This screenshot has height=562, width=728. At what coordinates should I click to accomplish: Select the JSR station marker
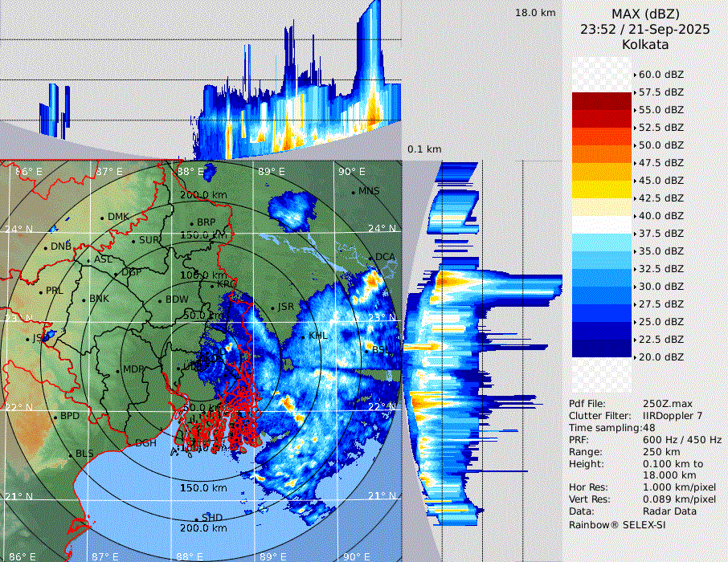click(272, 307)
